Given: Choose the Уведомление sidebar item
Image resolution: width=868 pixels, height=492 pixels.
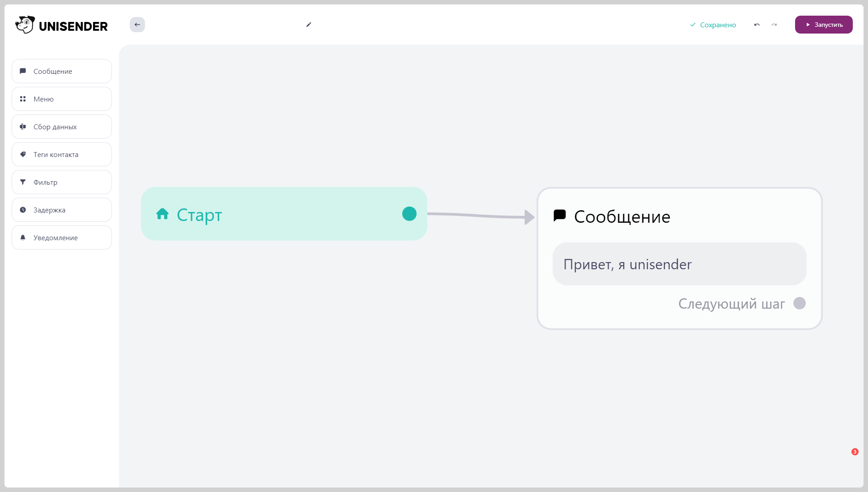Looking at the screenshot, I should tap(62, 238).
